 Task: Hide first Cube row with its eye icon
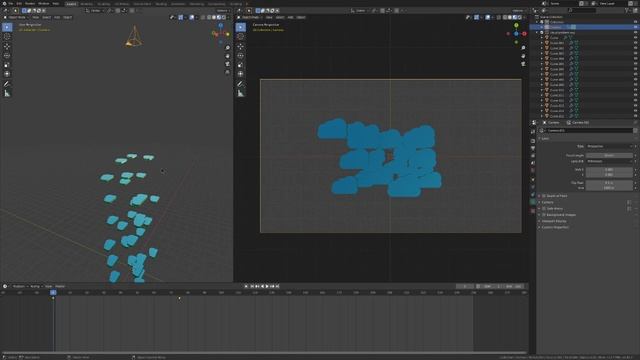[636, 38]
